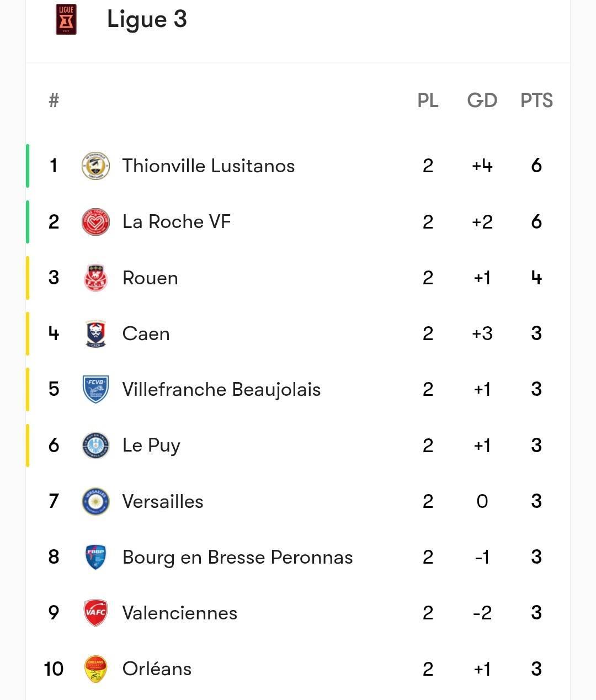Open the Thionville Lusitanos team page
This screenshot has width=596, height=700.
[x=209, y=166]
